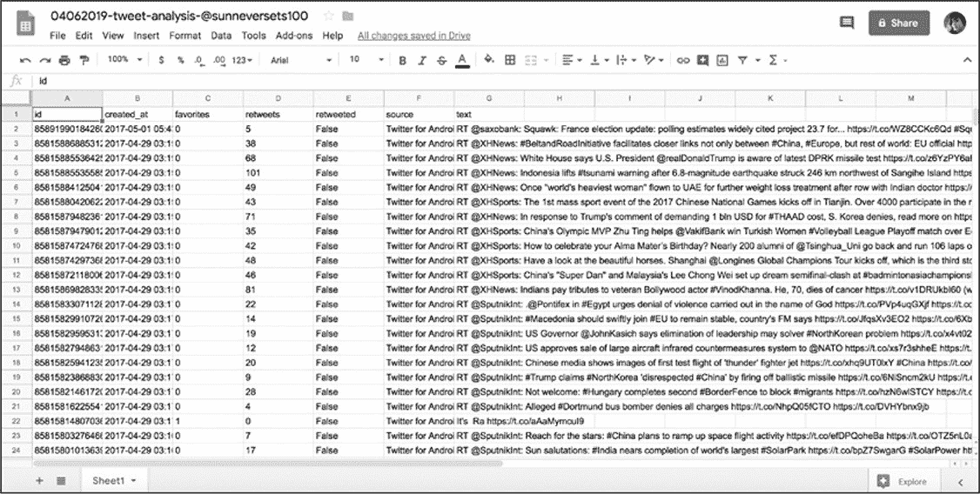Open the zoom 100% dropdown

coord(123,60)
